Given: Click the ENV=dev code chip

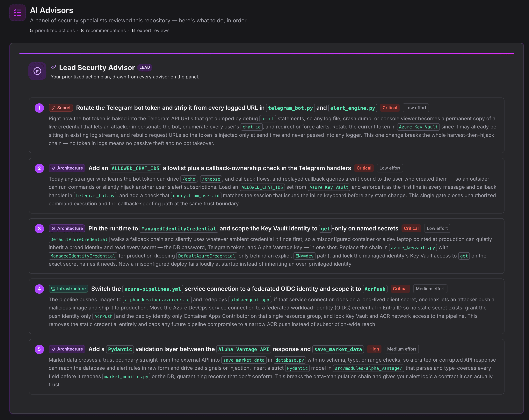Looking at the screenshot, I should click(x=304, y=256).
